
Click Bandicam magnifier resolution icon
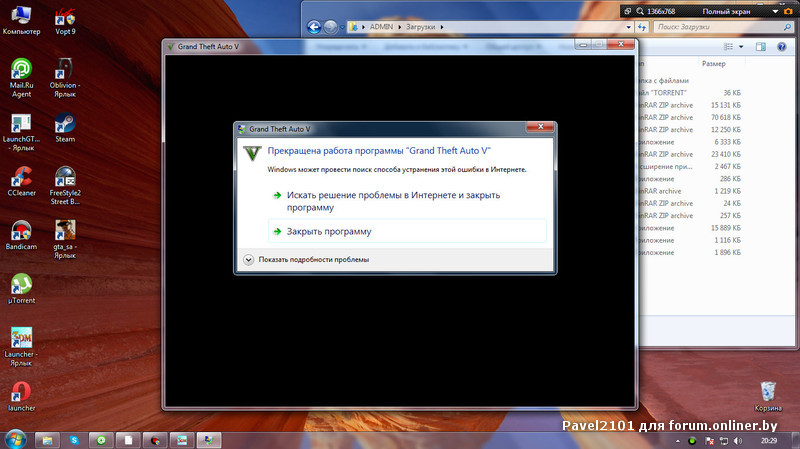[640, 11]
